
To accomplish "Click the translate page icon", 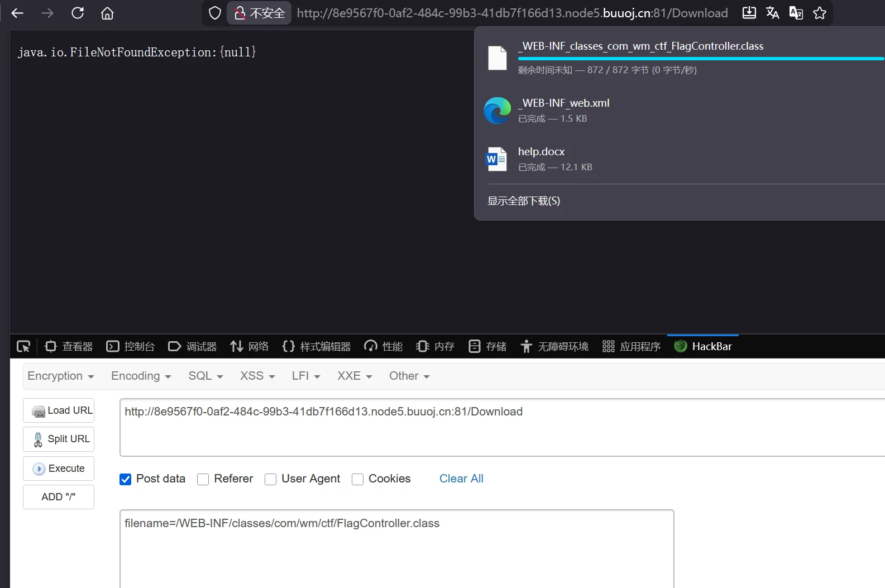I will (x=772, y=13).
